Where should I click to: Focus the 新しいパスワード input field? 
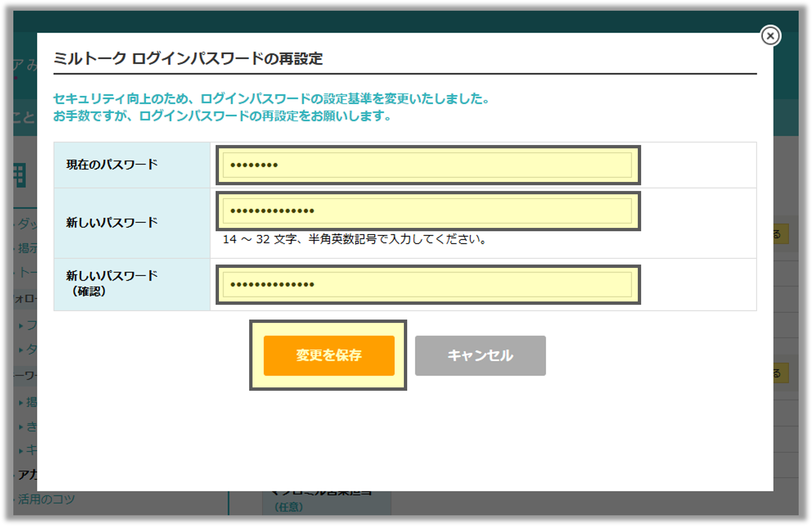click(427, 211)
